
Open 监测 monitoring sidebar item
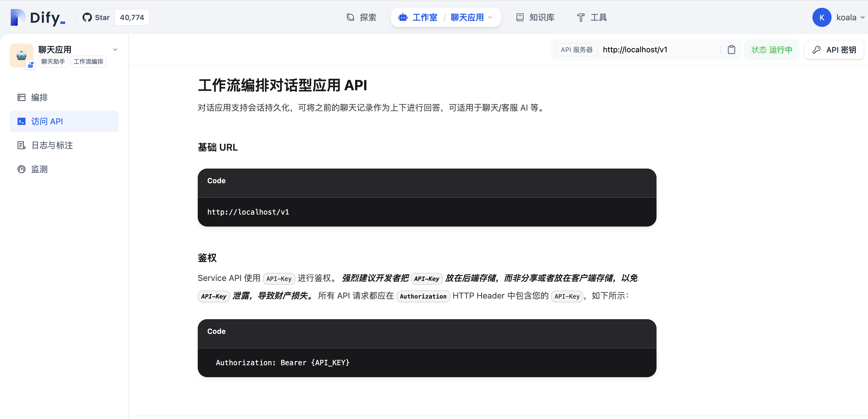click(39, 169)
